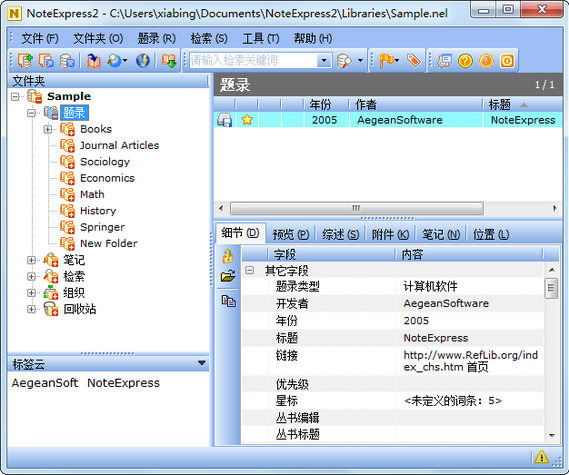Screen dimensions: 569x475
Task: Switch to the 综述 (S) tab
Action: 340,235
